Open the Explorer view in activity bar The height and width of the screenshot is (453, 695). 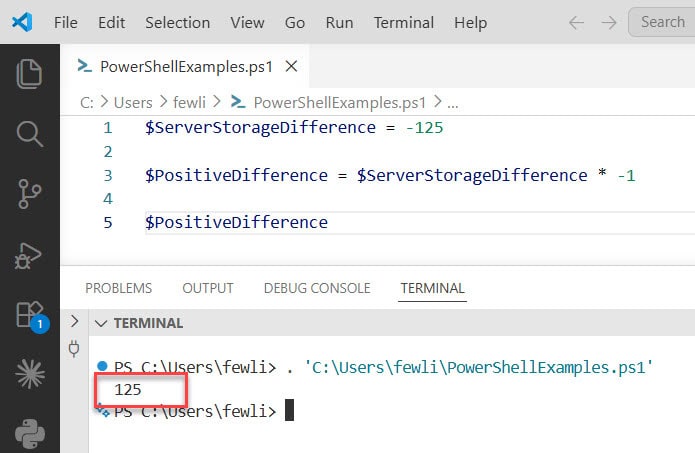(29, 74)
